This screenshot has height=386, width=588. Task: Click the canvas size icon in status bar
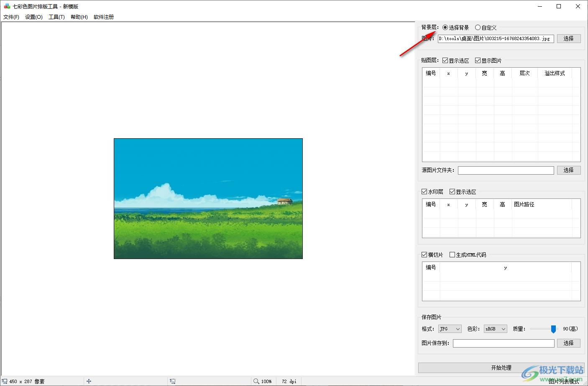[5, 381]
